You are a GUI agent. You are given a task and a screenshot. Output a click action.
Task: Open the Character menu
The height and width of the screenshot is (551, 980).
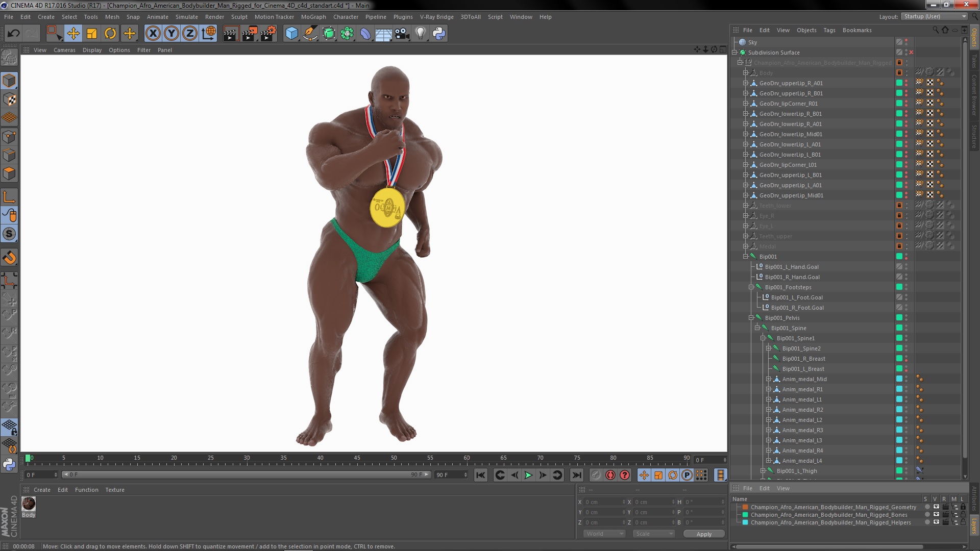[x=346, y=17]
